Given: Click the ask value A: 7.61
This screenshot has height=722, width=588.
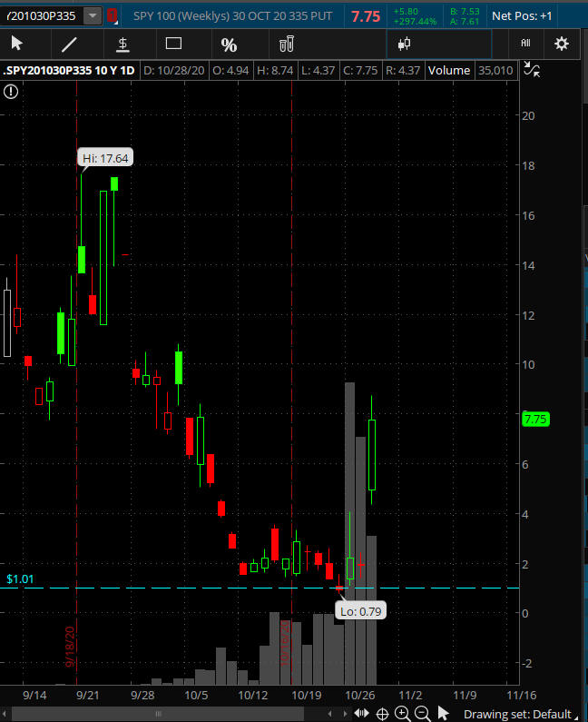Looking at the screenshot, I should 465,21.
